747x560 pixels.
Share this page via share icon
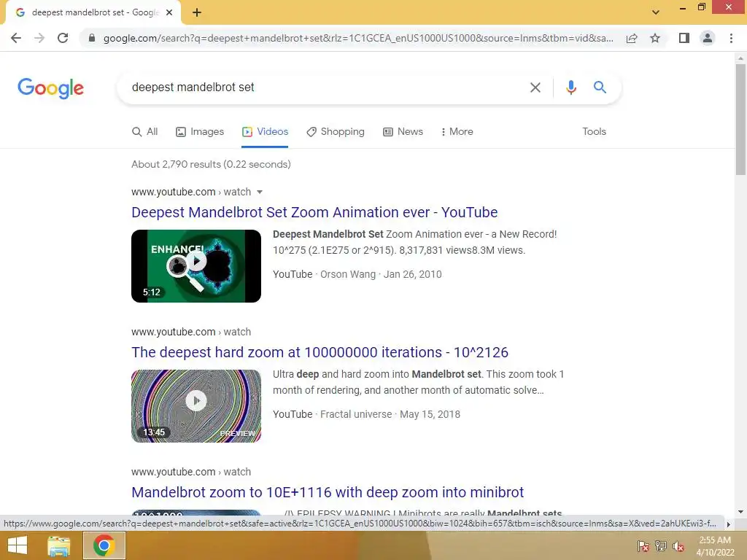[632, 38]
